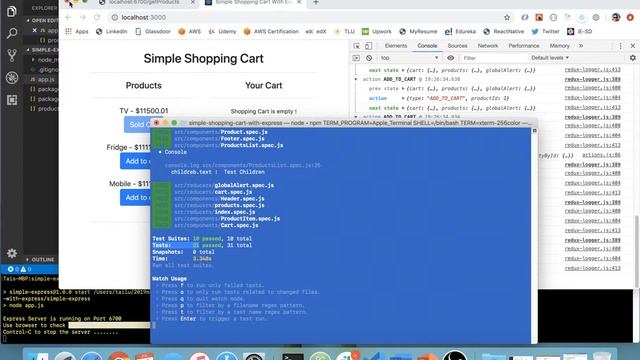Open Terminal icon in Dock
This screenshot has width=640, height=360.
293,356
